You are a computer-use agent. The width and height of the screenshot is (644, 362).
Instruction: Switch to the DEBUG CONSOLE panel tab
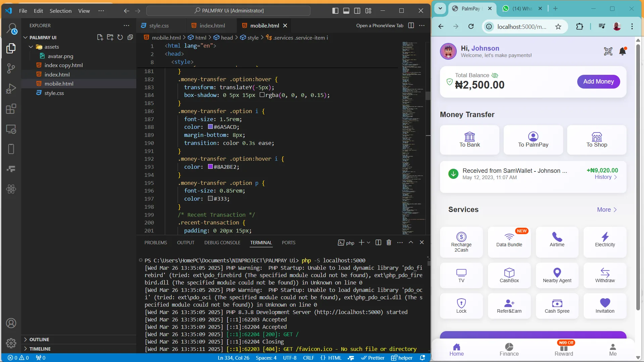click(222, 242)
